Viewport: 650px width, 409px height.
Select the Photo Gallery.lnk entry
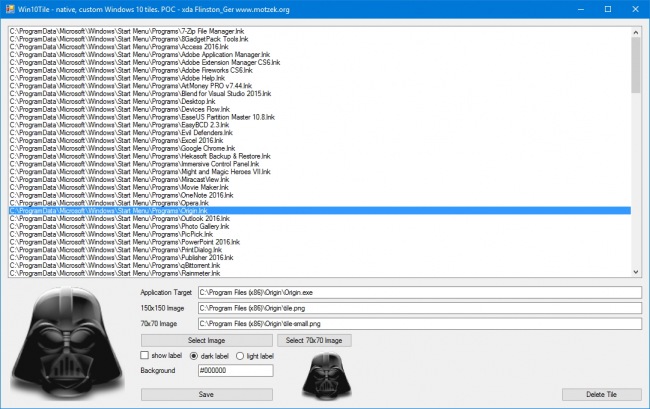click(x=320, y=226)
